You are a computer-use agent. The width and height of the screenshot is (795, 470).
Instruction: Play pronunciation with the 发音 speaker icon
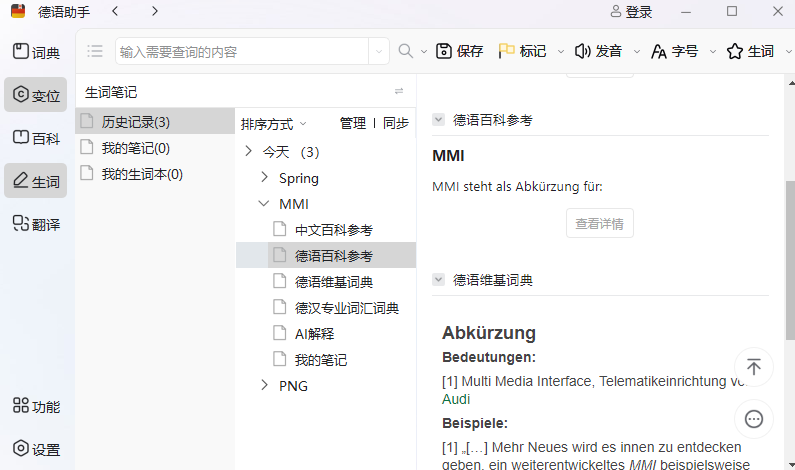[x=582, y=51]
